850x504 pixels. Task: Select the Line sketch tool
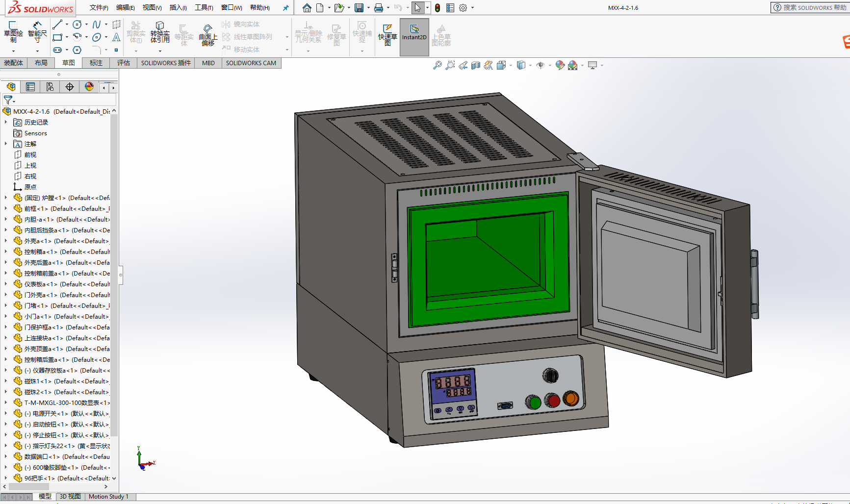coord(57,25)
